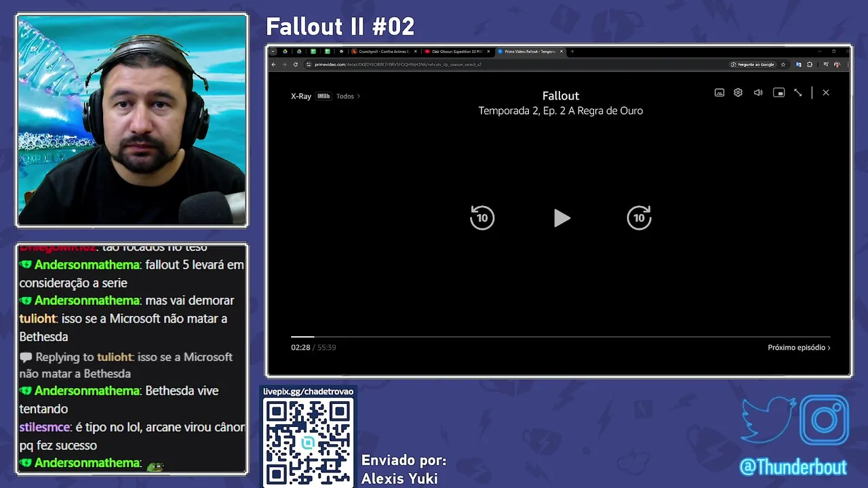Click the IMDb badge
Viewport: 868px width, 488px height.
323,96
